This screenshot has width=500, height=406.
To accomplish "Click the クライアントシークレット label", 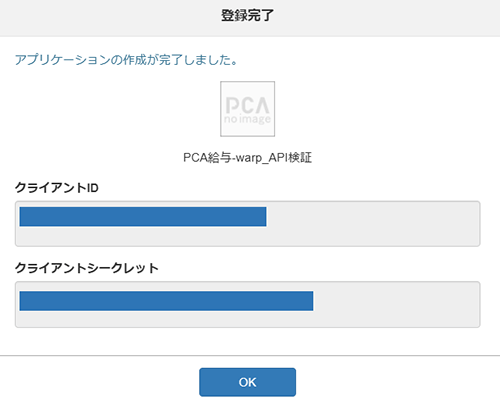I will [87, 268].
